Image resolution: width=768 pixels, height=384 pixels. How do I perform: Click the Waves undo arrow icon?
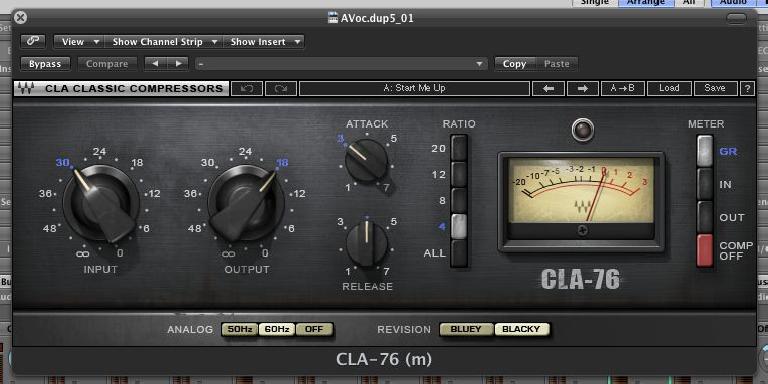pos(247,89)
